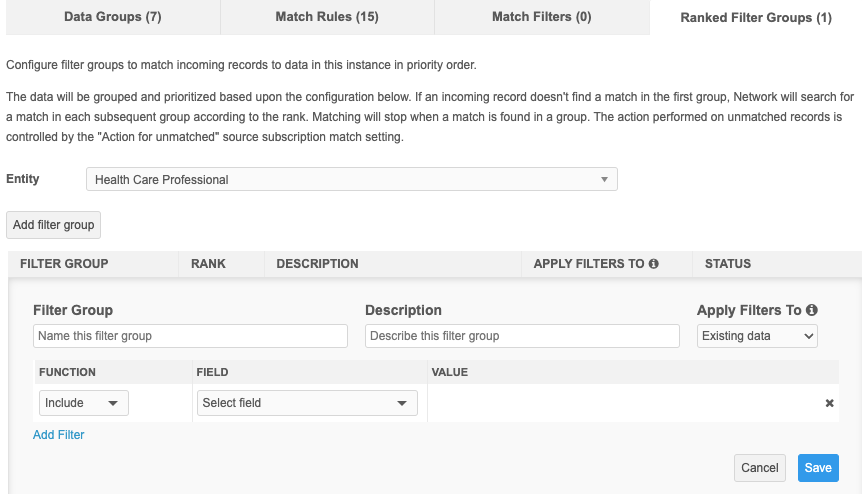This screenshot has height=494, width=862.
Task: Open the Existing data dropdown
Action: click(757, 336)
